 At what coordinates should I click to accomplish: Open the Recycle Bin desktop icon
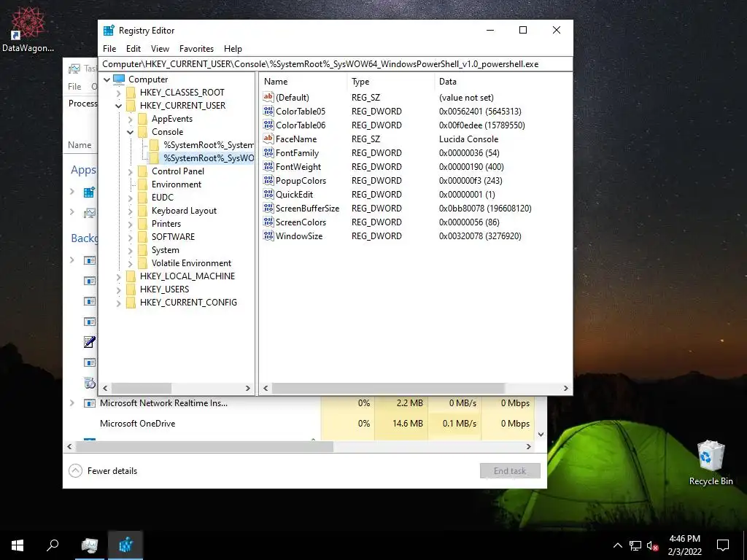pos(711,462)
